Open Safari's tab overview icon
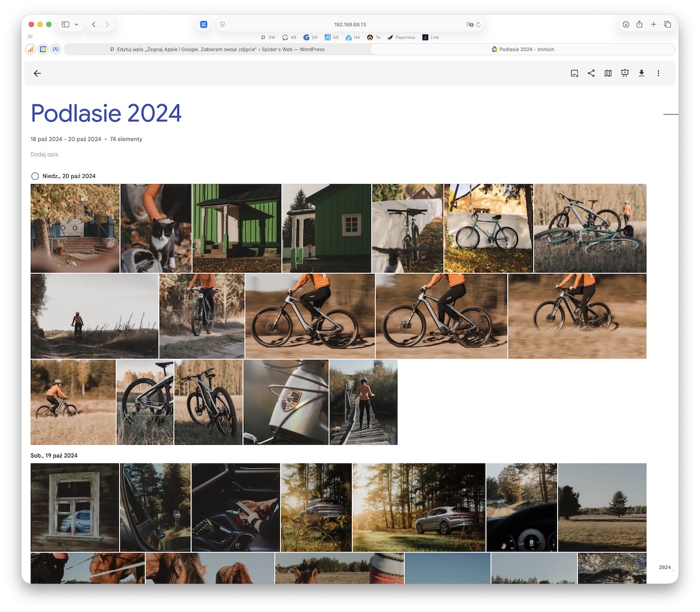700x612 pixels. 667,24
